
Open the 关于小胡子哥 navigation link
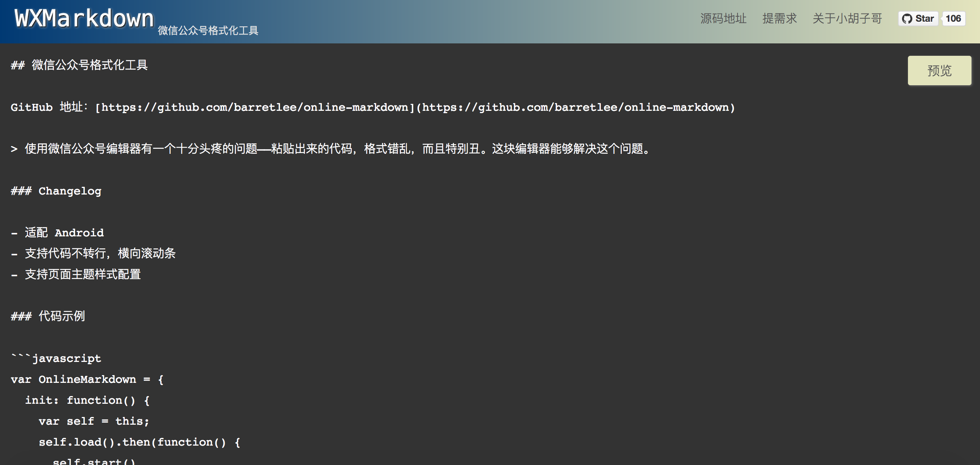[x=847, y=19]
